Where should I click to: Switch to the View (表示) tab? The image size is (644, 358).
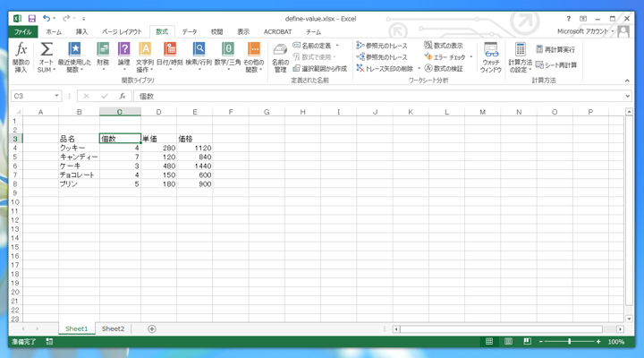[x=243, y=31]
